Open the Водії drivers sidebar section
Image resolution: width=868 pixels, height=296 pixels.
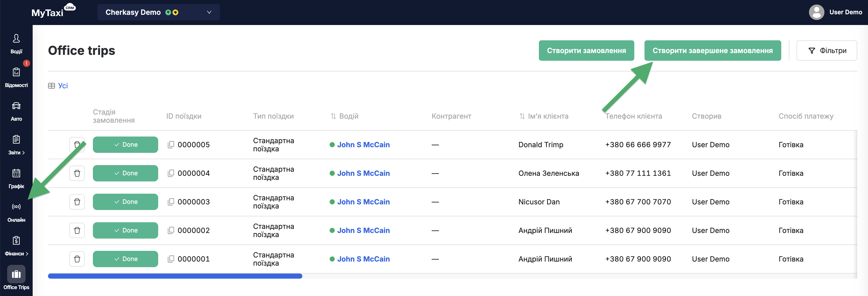(x=16, y=44)
